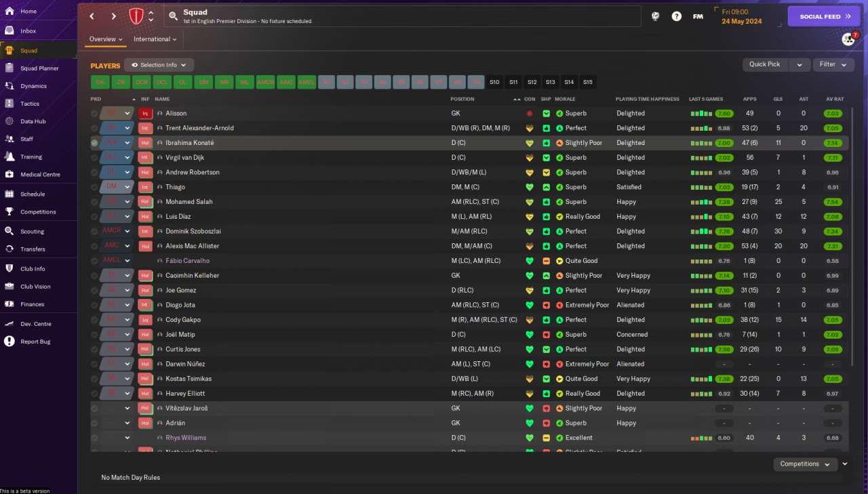Toggle the picked checkbox for Alisson
The width and height of the screenshot is (868, 494).
(x=94, y=113)
